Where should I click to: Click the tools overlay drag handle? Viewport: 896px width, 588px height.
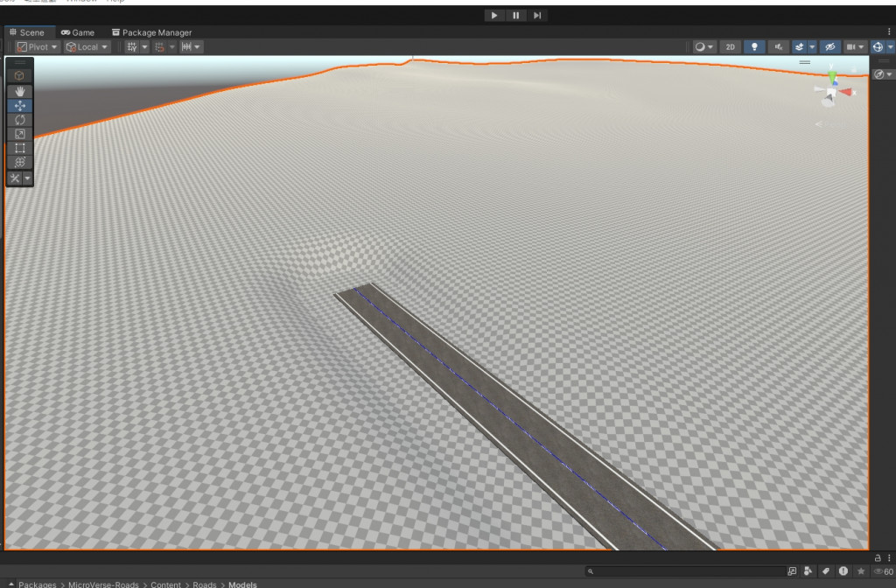20,62
